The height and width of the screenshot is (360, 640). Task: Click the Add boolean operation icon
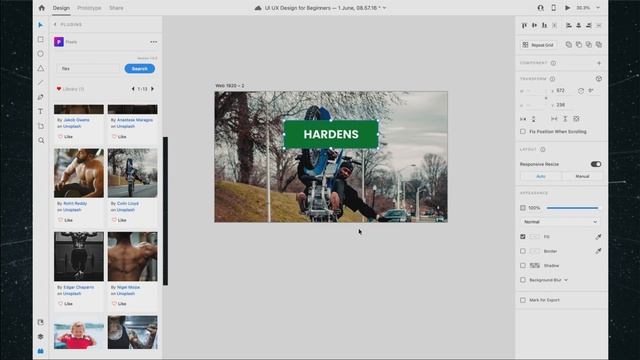coord(569,44)
